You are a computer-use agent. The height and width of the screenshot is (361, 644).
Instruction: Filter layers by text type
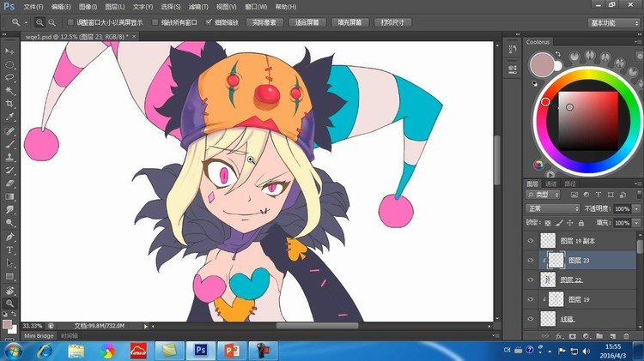(x=598, y=195)
